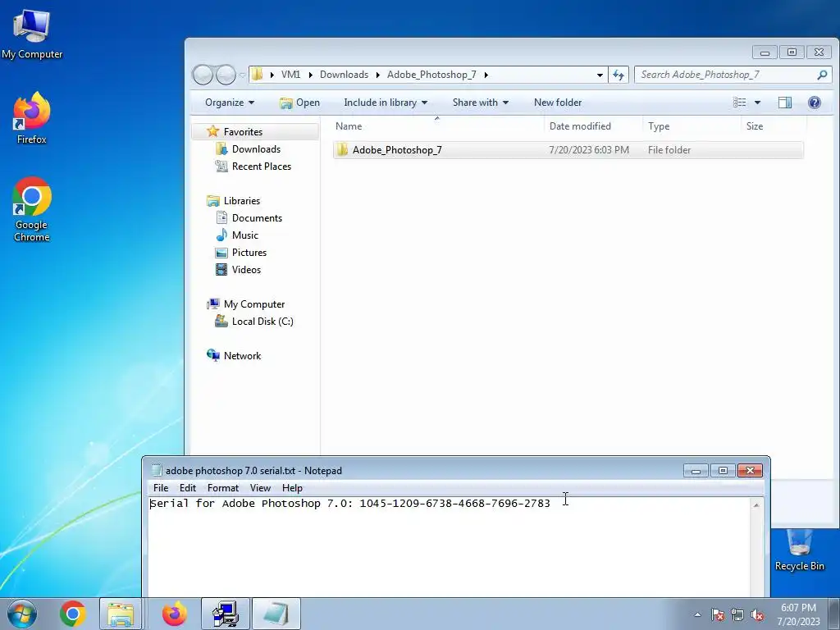The image size is (840, 630).
Task: Switch to Windows Explorer taskbar button
Action: tap(121, 614)
